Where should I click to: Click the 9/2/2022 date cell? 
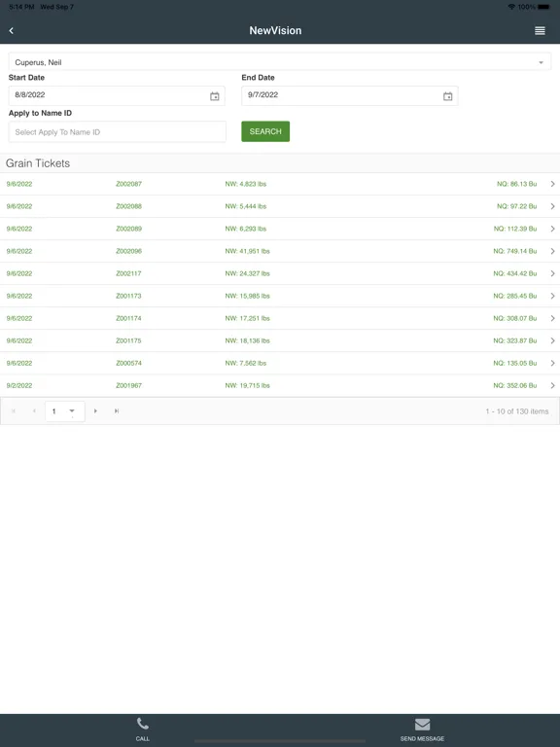tap(19, 385)
